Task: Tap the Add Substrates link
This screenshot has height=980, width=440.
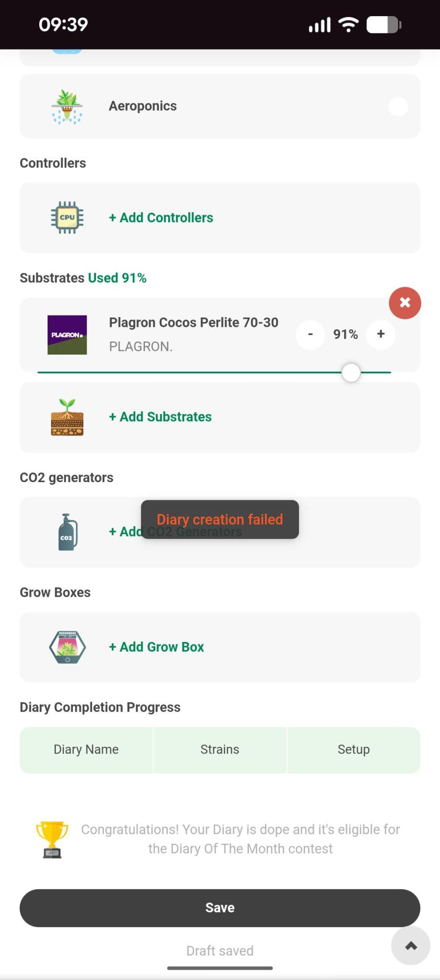Action: (160, 417)
